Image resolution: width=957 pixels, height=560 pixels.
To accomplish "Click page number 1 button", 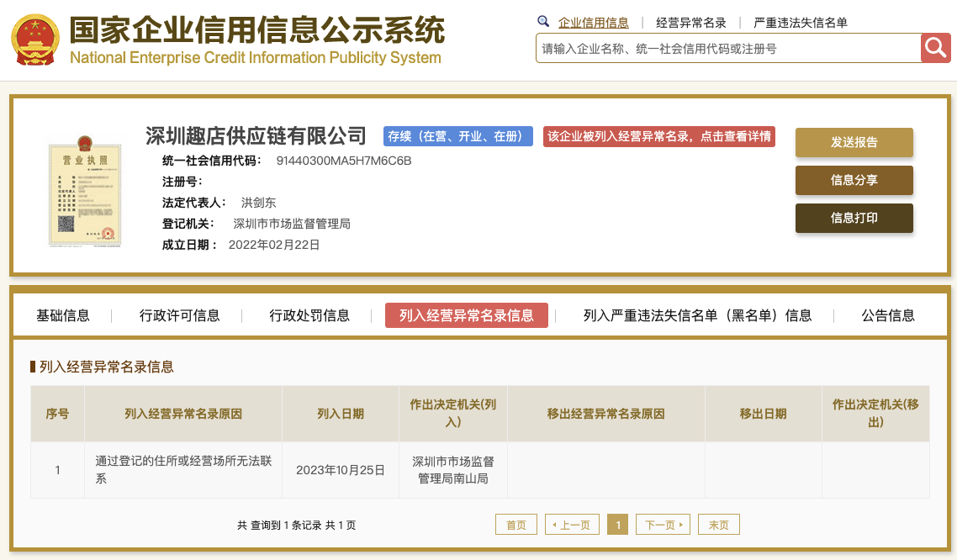I will (617, 525).
